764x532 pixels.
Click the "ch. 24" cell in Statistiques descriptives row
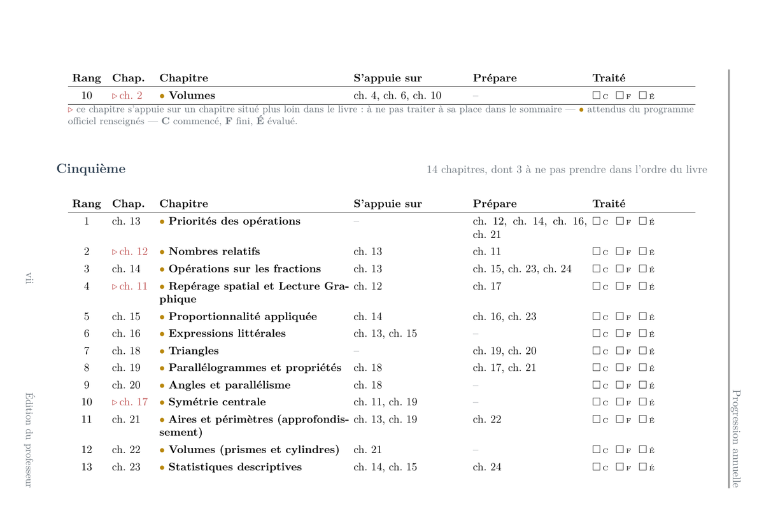[487, 467]
